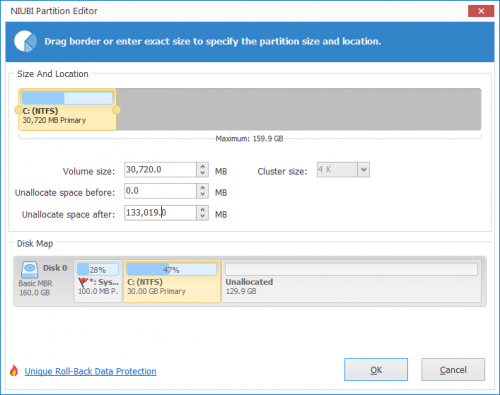
Task: Open the Cluster size dropdown
Action: tap(363, 170)
